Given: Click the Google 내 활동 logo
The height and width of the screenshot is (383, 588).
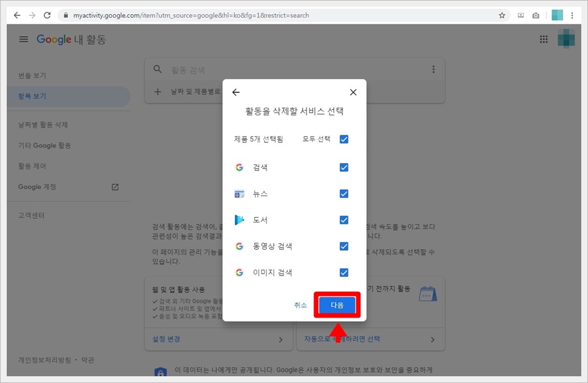Looking at the screenshot, I should (71, 39).
